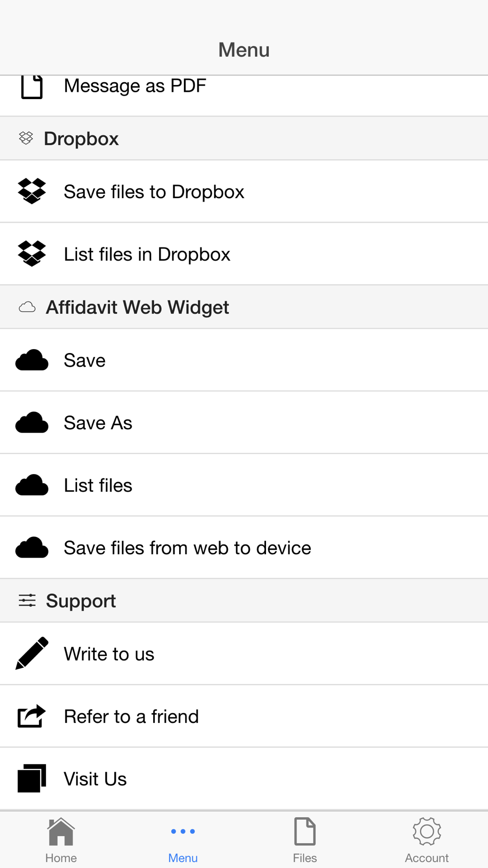Image resolution: width=488 pixels, height=868 pixels.
Task: Tap the cloud icon next to Save
Action: click(32, 360)
